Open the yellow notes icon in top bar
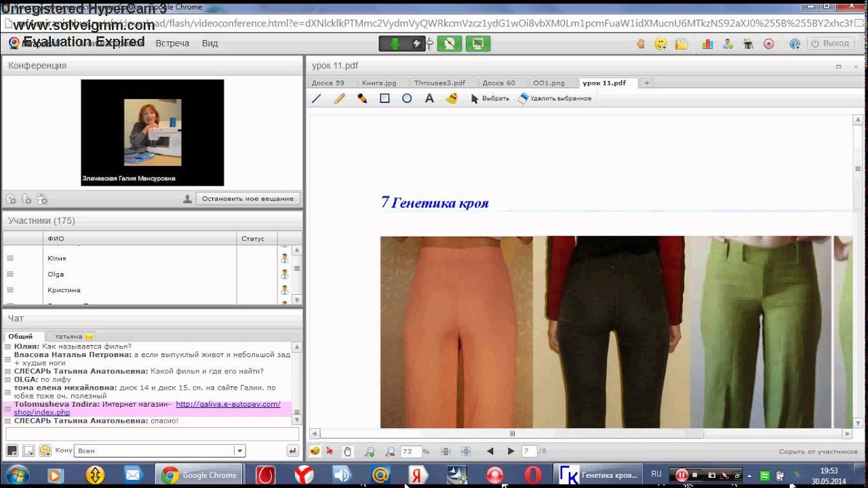The image size is (868, 488). coord(682,44)
